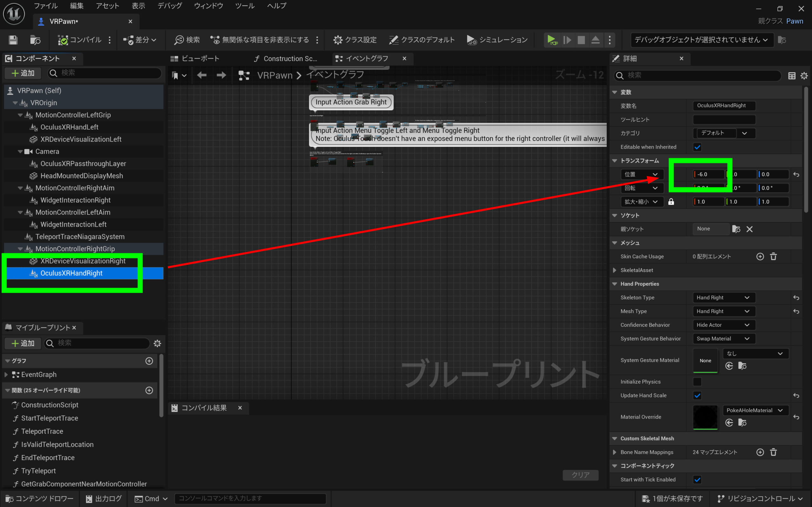Click the Add (追加) component button
The height and width of the screenshot is (507, 812).
click(23, 73)
